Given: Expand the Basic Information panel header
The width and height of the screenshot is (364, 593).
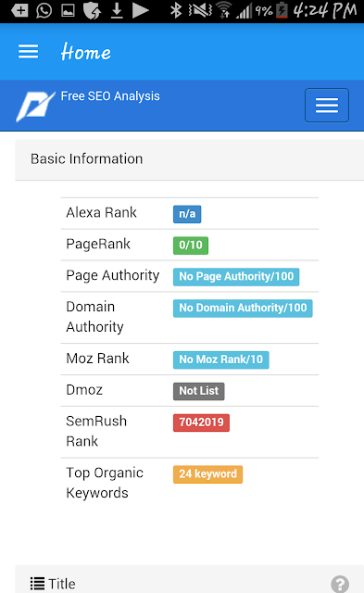Looking at the screenshot, I should (x=189, y=159).
